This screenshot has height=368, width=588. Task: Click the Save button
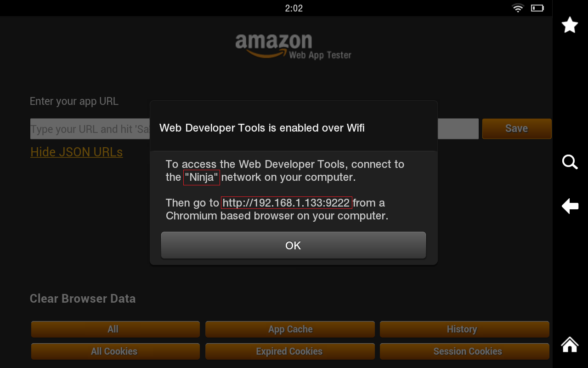pos(517,128)
